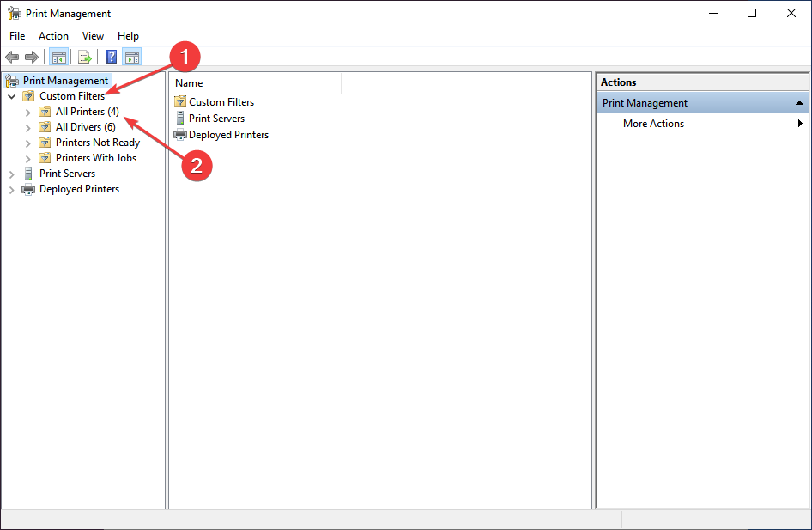This screenshot has height=530, width=812.
Task: Expand the All Drivers (6) node
Action: tap(28, 127)
